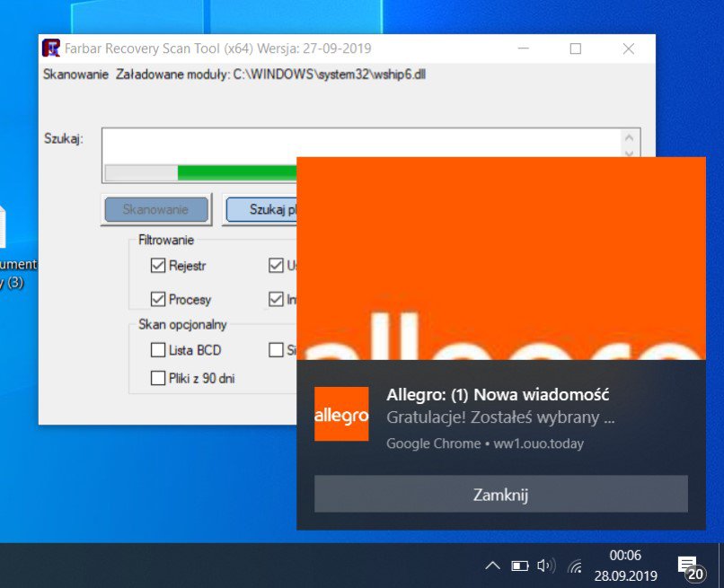Click the 'Załadowane moduły' status path text

(270, 75)
